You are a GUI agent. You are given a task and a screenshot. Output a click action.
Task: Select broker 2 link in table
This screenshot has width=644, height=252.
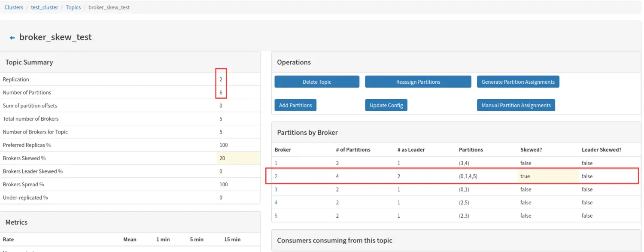(x=276, y=176)
